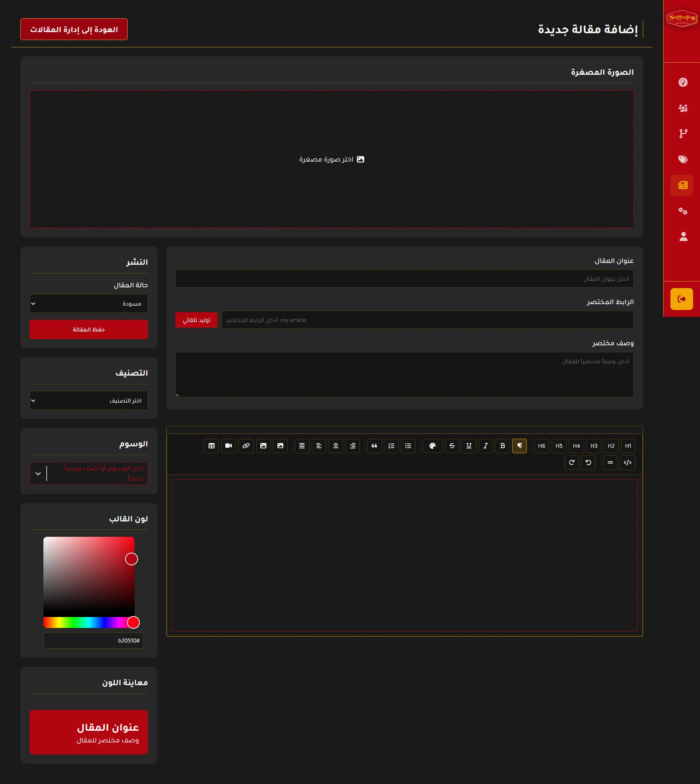Toggle bold formatting
700x784 pixels.
click(503, 446)
